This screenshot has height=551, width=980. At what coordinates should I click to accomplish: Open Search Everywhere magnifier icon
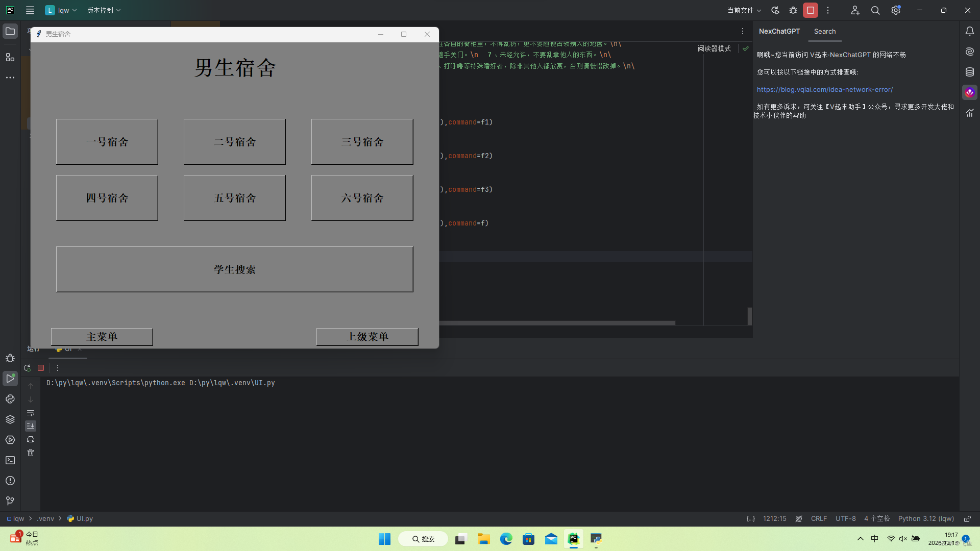(x=875, y=10)
